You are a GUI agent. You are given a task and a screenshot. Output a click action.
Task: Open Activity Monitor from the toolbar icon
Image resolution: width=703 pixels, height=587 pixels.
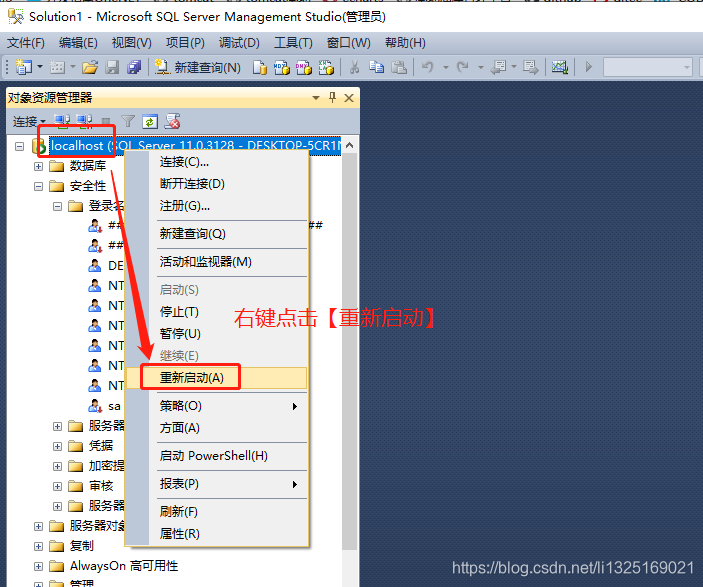point(560,67)
